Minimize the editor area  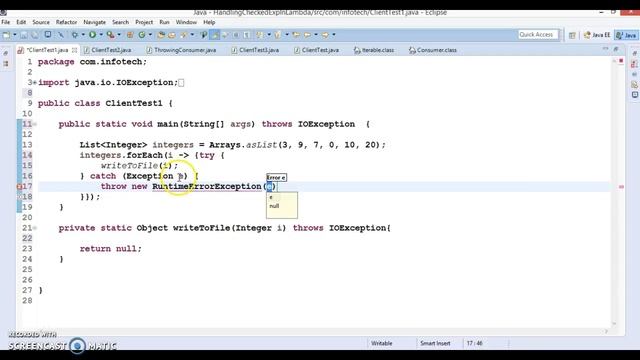tap(605, 49)
